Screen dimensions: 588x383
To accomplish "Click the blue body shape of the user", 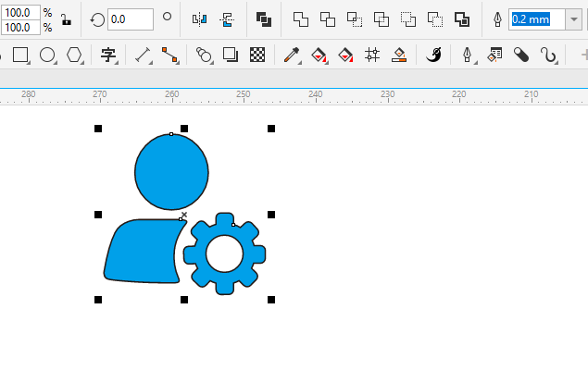I will pos(144,251).
